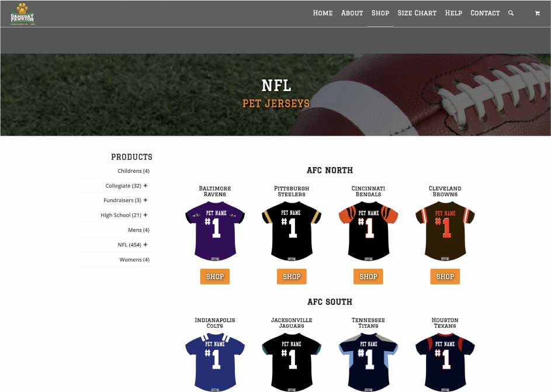
Task: Click the search magnifier icon in header
Action: tap(511, 13)
